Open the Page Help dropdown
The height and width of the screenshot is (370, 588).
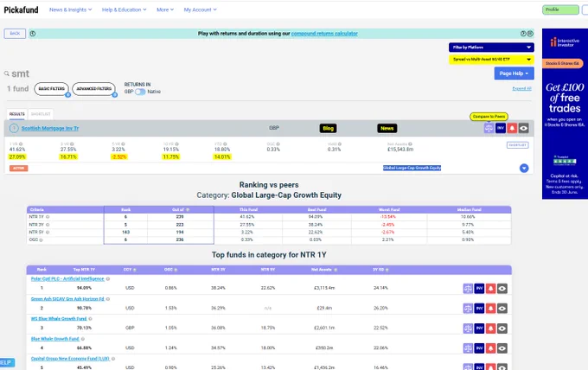coord(514,73)
